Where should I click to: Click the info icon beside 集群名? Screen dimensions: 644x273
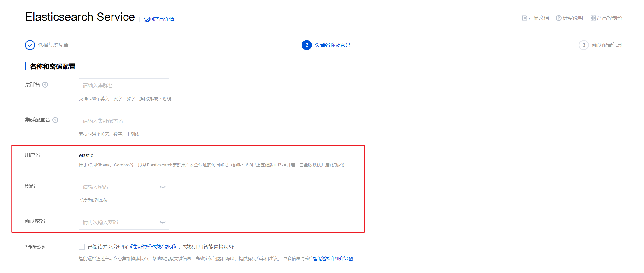(x=45, y=85)
